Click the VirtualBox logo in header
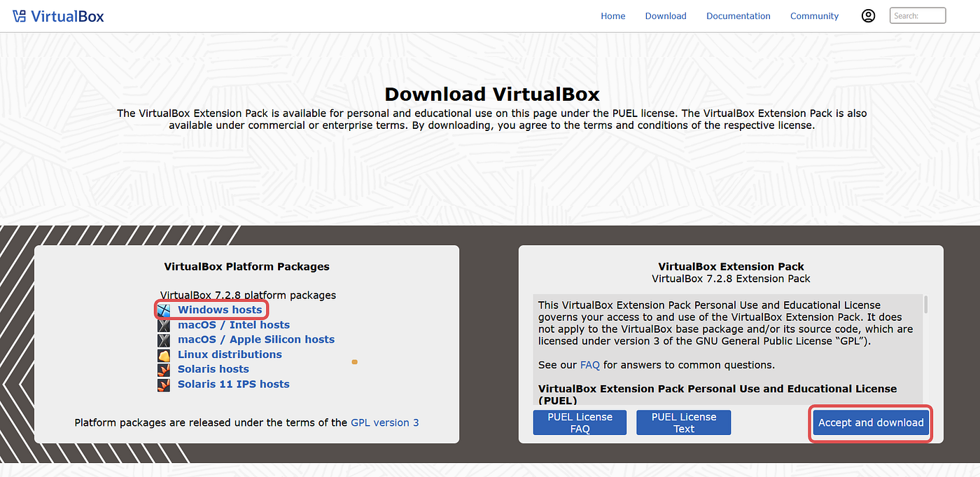 pos(58,15)
